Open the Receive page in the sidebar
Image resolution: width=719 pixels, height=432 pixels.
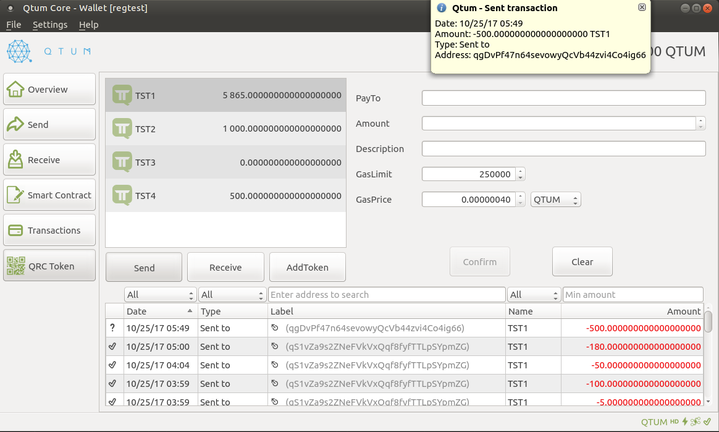pos(50,160)
